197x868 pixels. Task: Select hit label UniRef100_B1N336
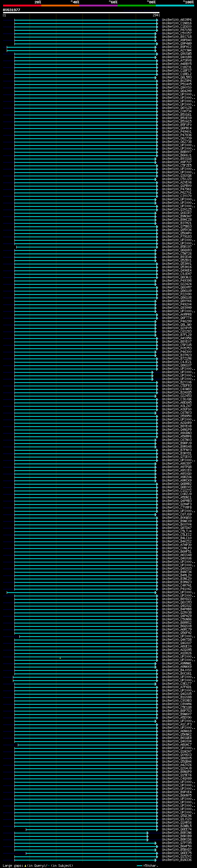[x=176, y=860]
